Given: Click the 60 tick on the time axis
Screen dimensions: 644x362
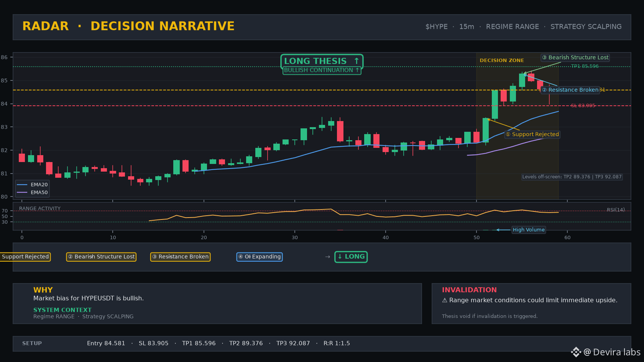Looking at the screenshot, I should click(567, 238).
